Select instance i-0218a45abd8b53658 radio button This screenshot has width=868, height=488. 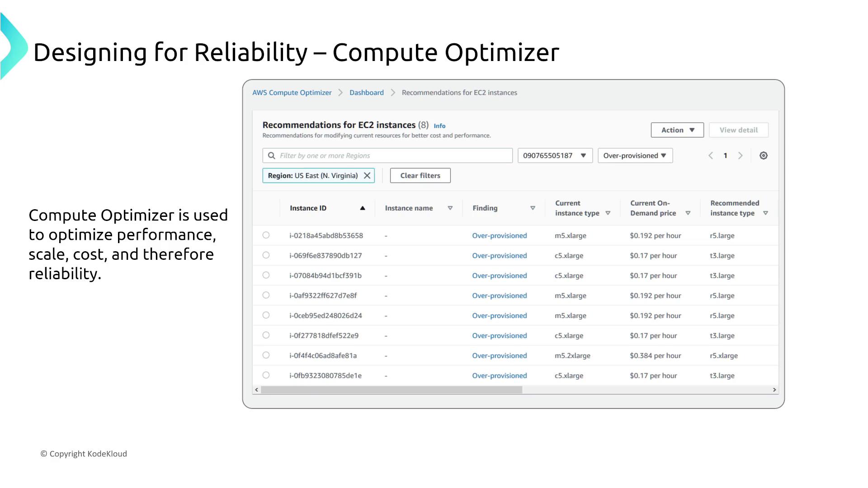(266, 235)
